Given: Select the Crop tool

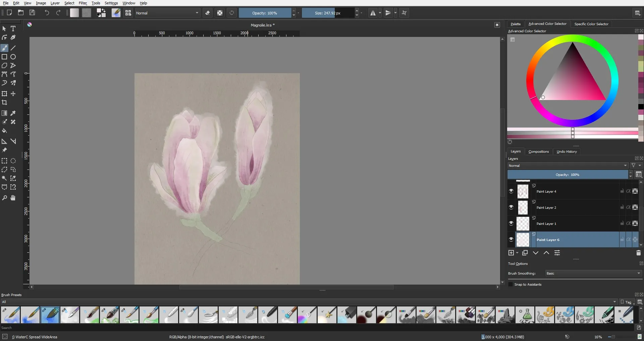Looking at the screenshot, I should (4, 103).
